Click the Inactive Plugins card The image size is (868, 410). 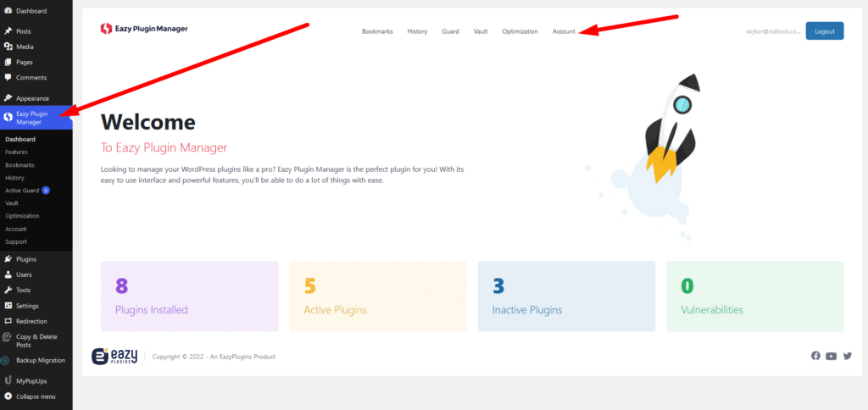[x=566, y=296]
